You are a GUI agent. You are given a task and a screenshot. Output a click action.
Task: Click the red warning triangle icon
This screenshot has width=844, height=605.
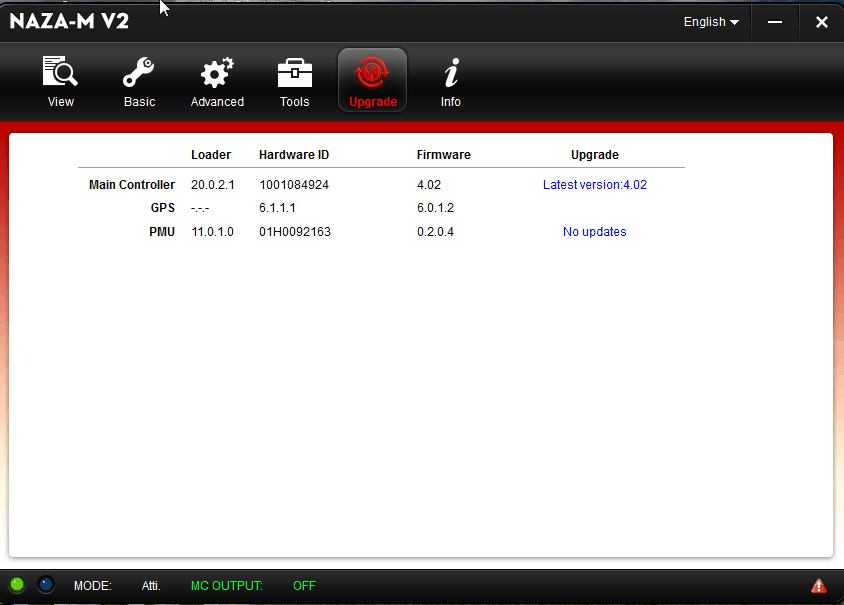click(818, 586)
